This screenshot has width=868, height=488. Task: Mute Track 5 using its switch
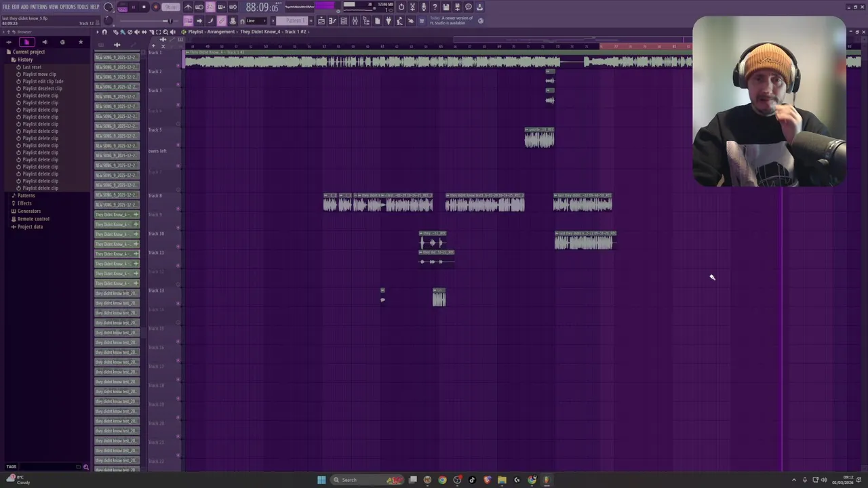[x=178, y=144]
